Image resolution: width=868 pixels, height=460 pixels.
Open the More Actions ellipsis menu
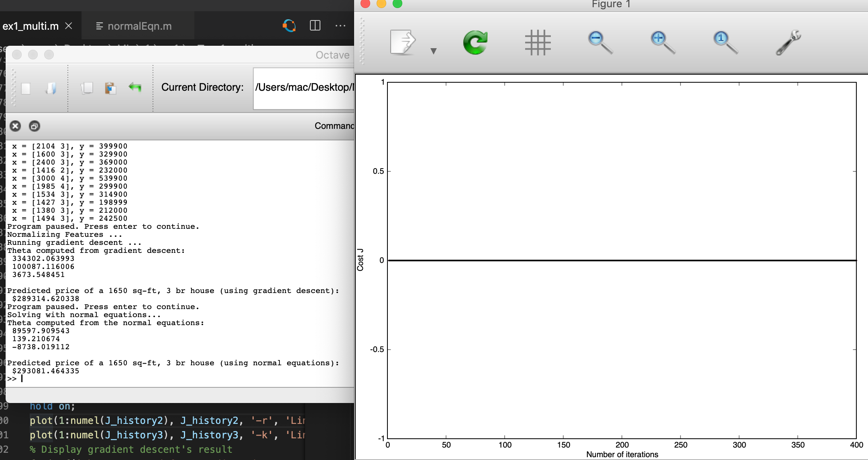pyautogui.click(x=340, y=26)
